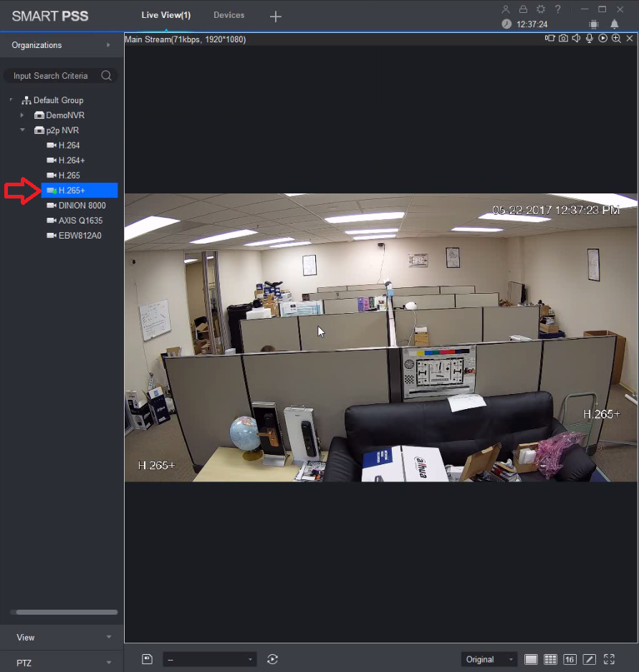Switch to the multi-window grid layout

point(550,659)
